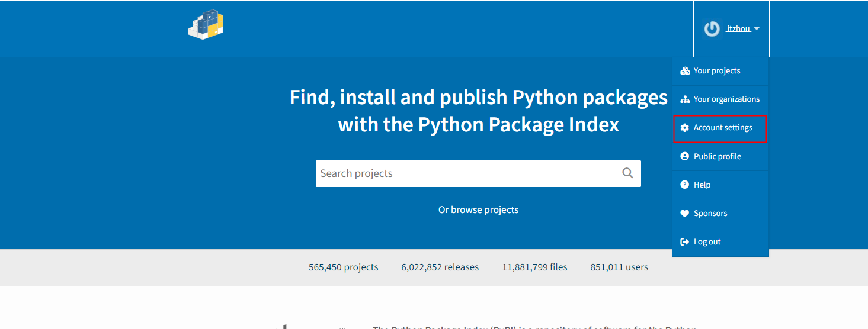The height and width of the screenshot is (329, 868).
Task: Click the itzhou username text
Action: 738,28
